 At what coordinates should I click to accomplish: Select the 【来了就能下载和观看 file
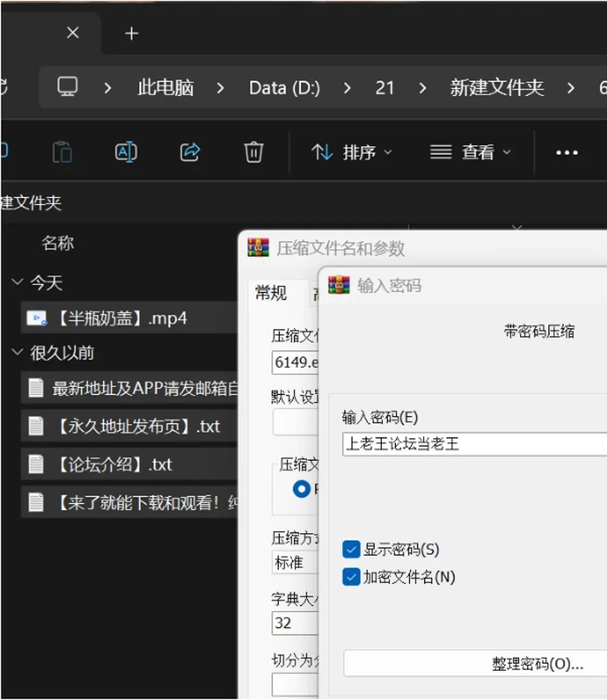[x=129, y=502]
